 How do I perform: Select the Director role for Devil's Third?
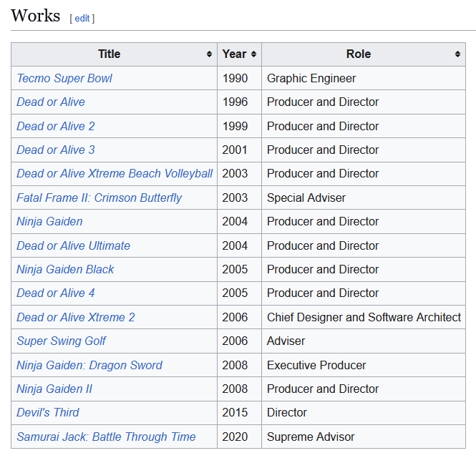(287, 413)
